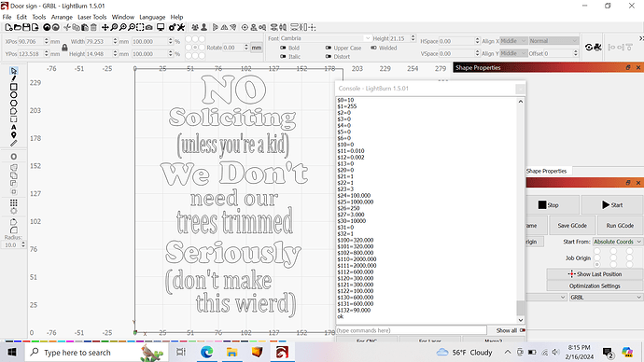
Task: Open the Edit menu
Action: coord(21,17)
